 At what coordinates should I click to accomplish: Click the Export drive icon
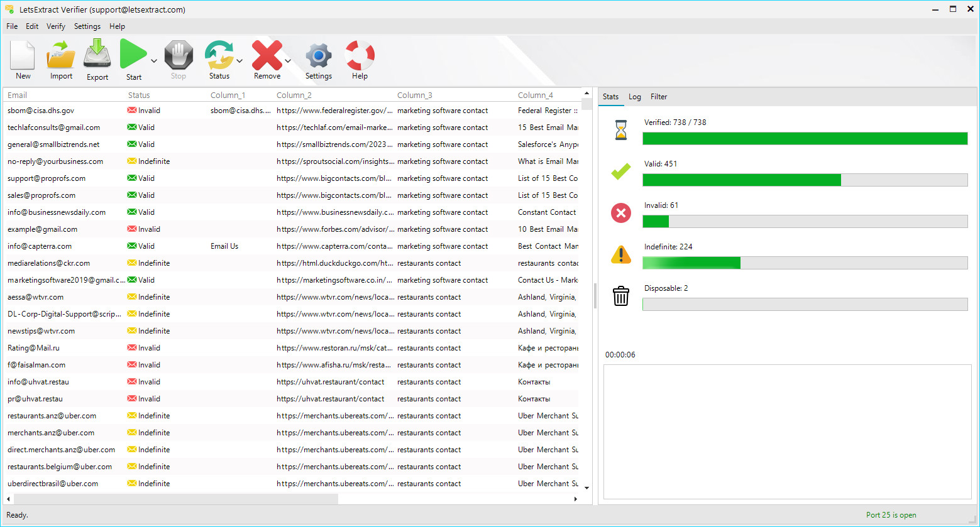[x=97, y=55]
